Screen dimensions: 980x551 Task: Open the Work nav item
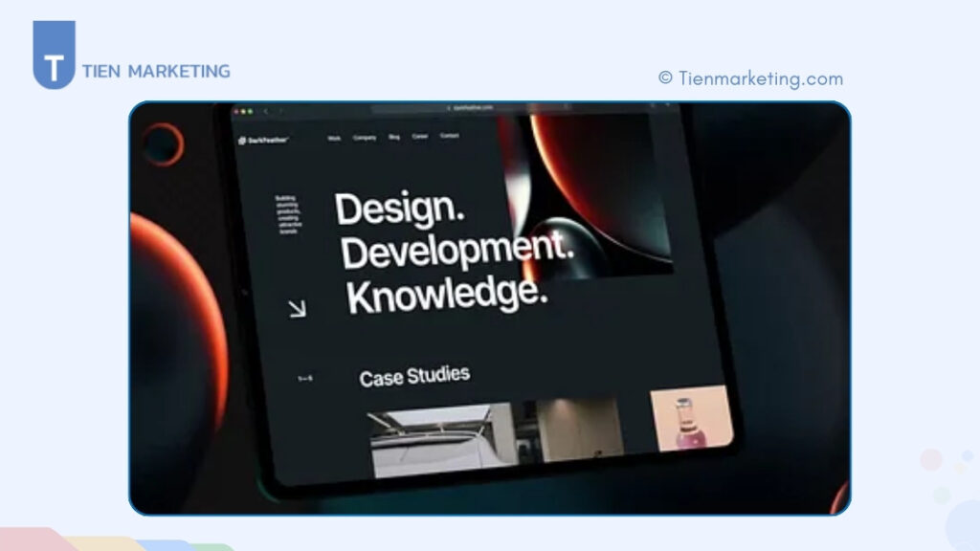[x=333, y=138]
